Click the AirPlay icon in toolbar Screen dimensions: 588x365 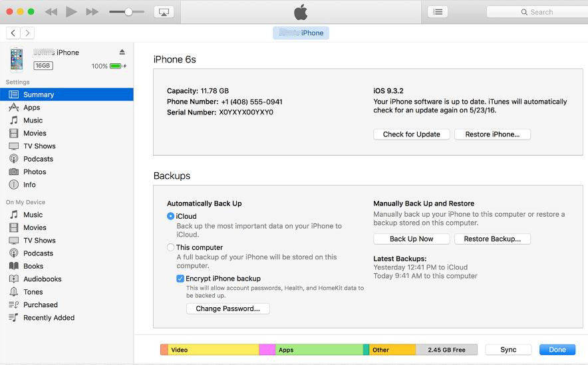[x=163, y=12]
